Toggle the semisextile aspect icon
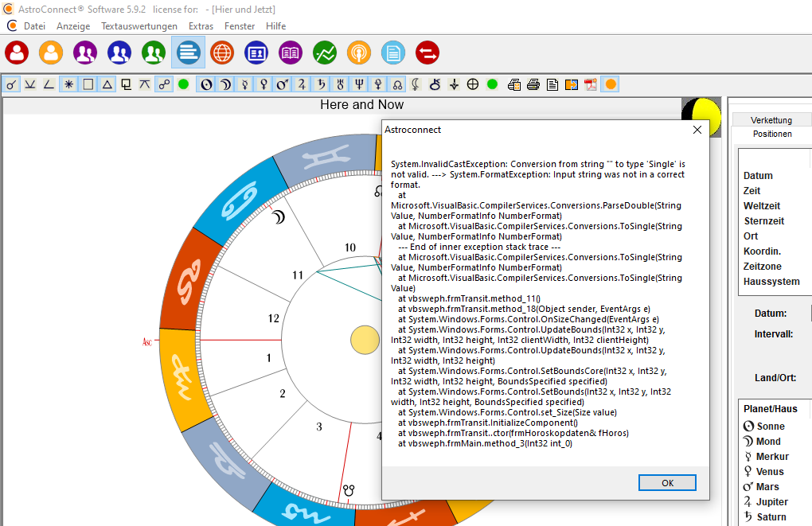812x526 pixels. 30,84
